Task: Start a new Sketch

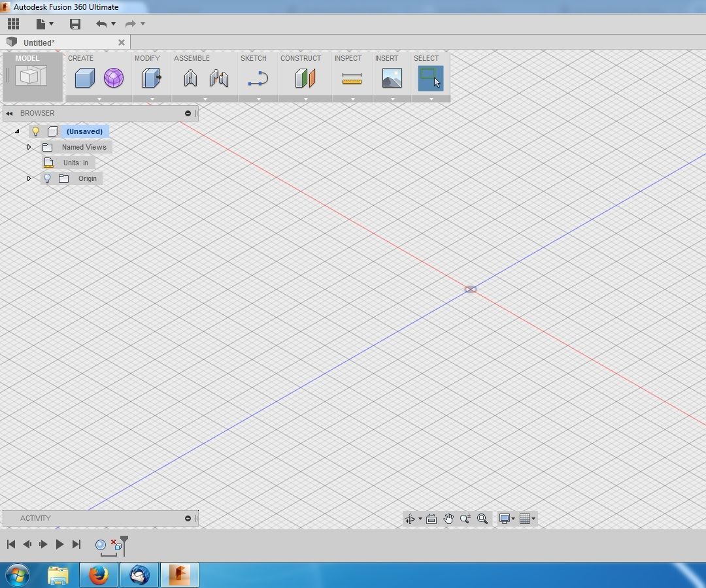Action: [x=258, y=78]
